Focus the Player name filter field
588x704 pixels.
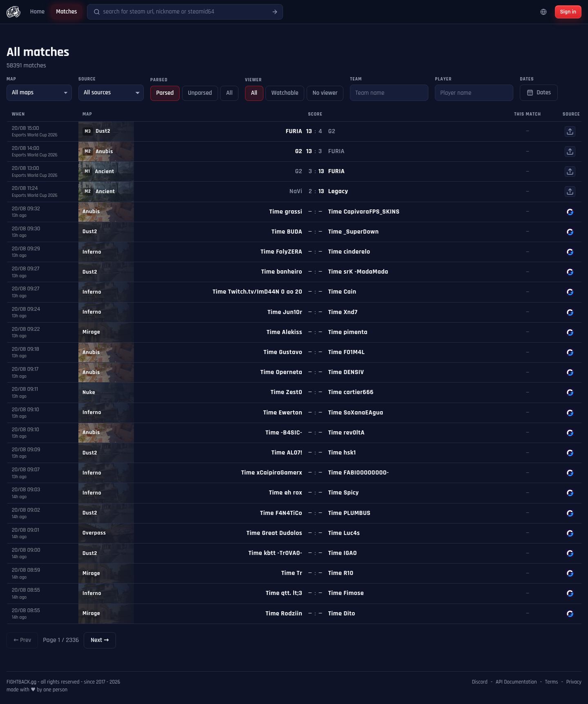click(474, 93)
